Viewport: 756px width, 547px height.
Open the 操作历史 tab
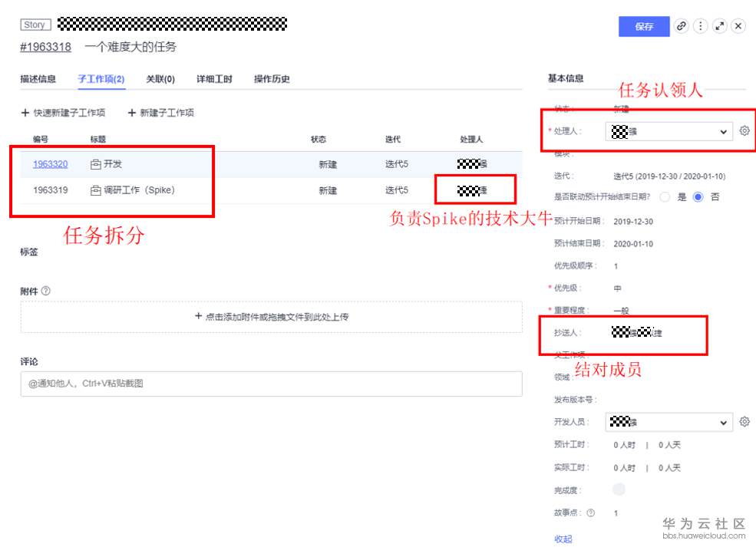(272, 79)
